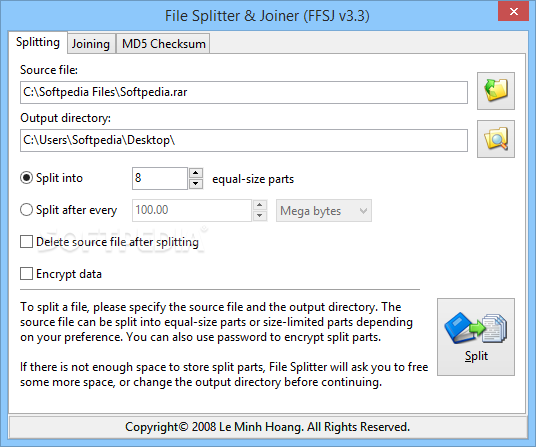536x447 pixels.
Task: Decrease the split size 100.00 value
Action: [260, 216]
